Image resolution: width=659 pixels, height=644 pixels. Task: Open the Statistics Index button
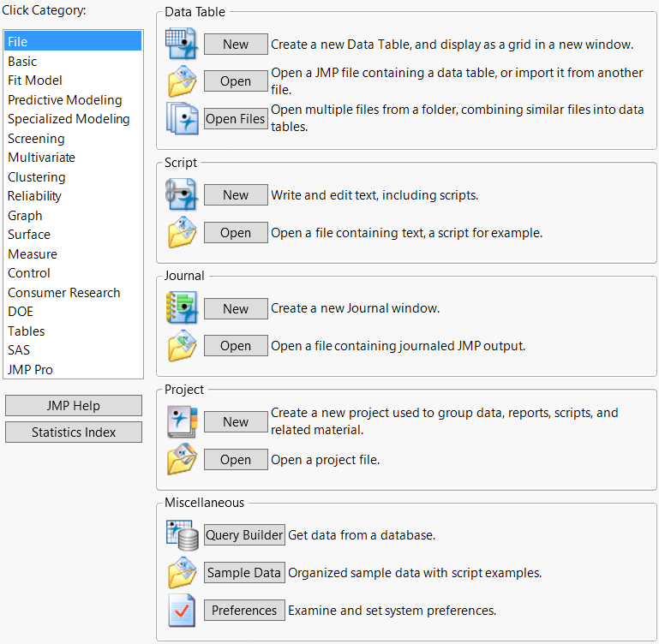[74, 432]
